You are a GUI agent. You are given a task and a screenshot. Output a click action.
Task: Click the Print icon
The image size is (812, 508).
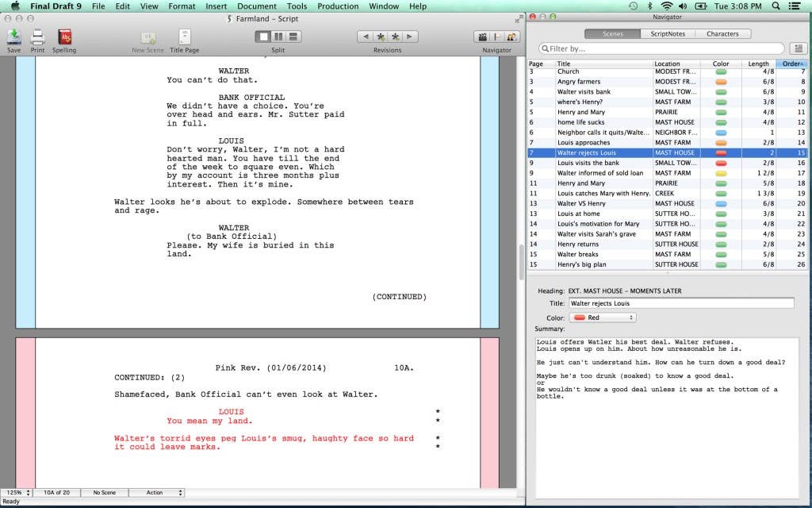tap(37, 37)
